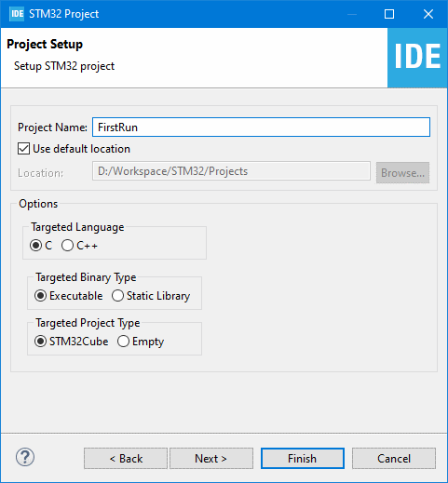Viewport: 448px width, 483px height.
Task: Select C as targeted language
Action: pos(35,246)
